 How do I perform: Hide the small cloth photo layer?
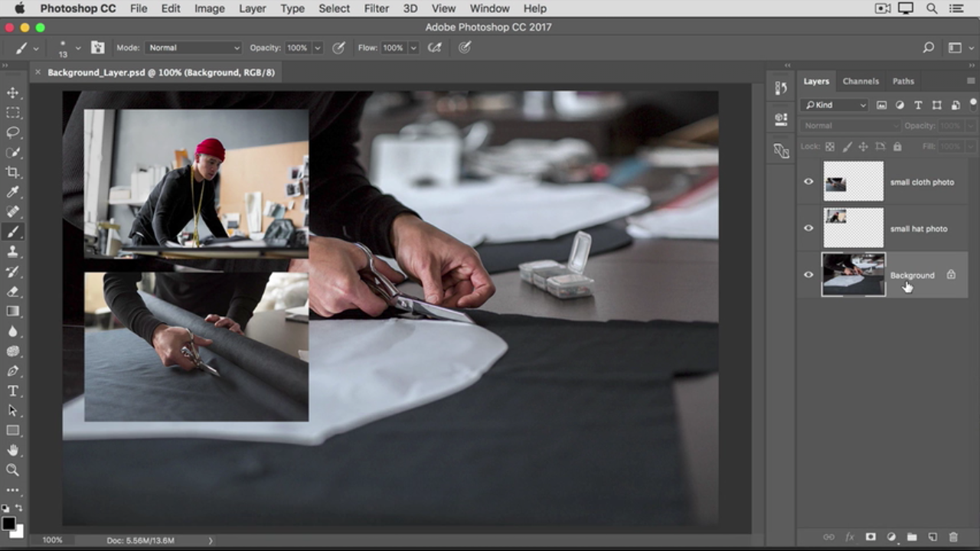pos(808,182)
